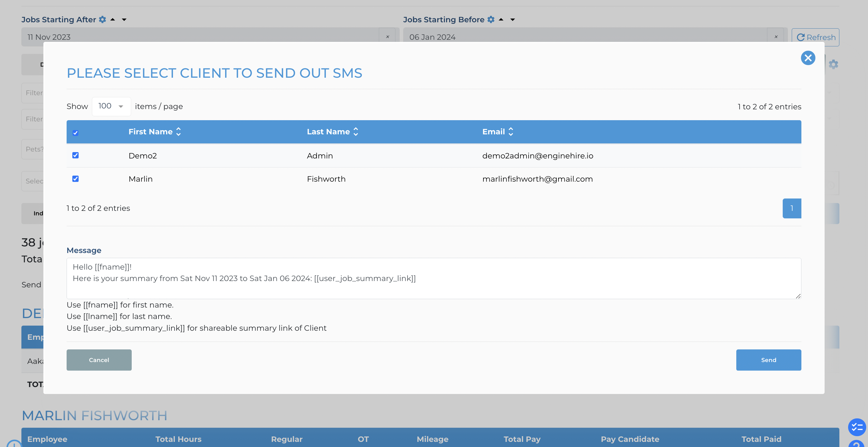Open Jobs Starting Before settings gear

pos(491,20)
